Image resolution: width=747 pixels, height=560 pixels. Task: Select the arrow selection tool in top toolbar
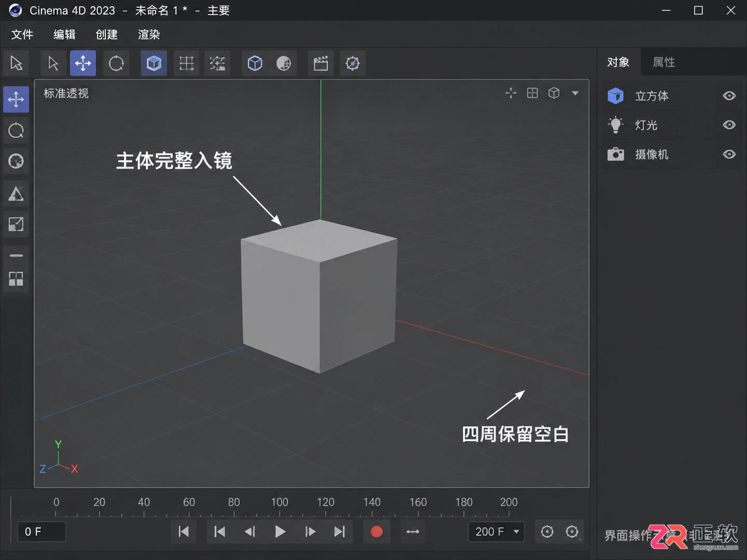(x=16, y=63)
